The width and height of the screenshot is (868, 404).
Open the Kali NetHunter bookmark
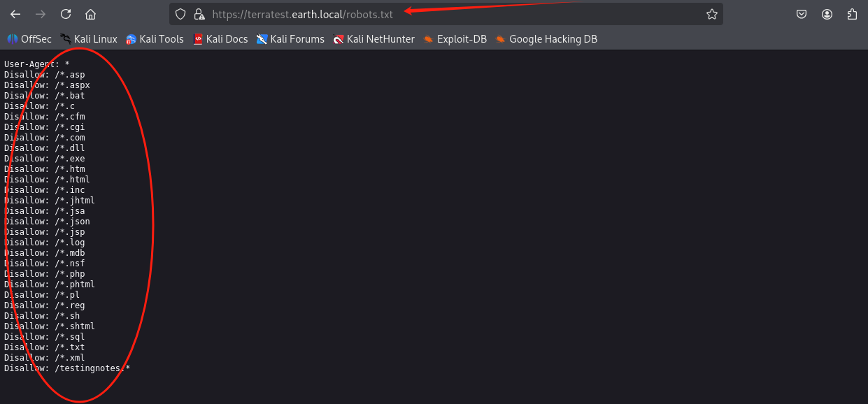point(374,39)
